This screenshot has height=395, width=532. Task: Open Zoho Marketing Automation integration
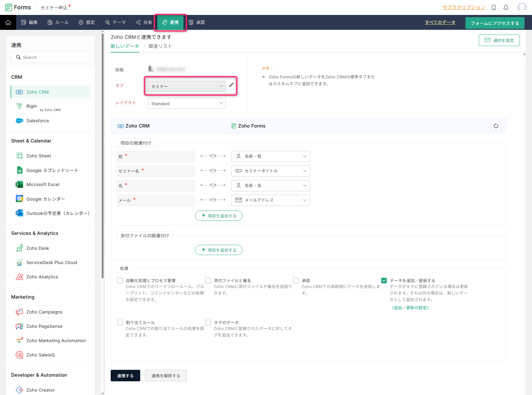pyautogui.click(x=51, y=341)
